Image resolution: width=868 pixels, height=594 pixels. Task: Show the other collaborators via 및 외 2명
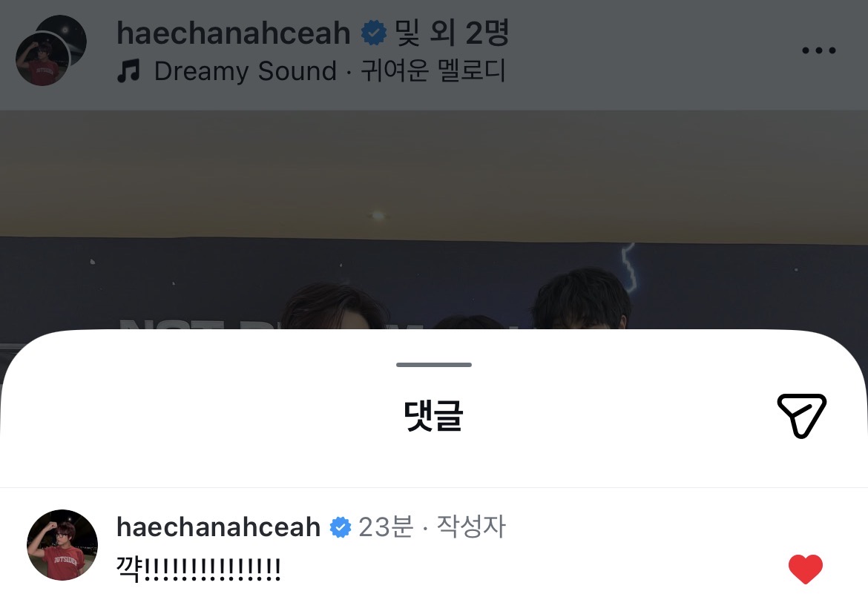[451, 33]
